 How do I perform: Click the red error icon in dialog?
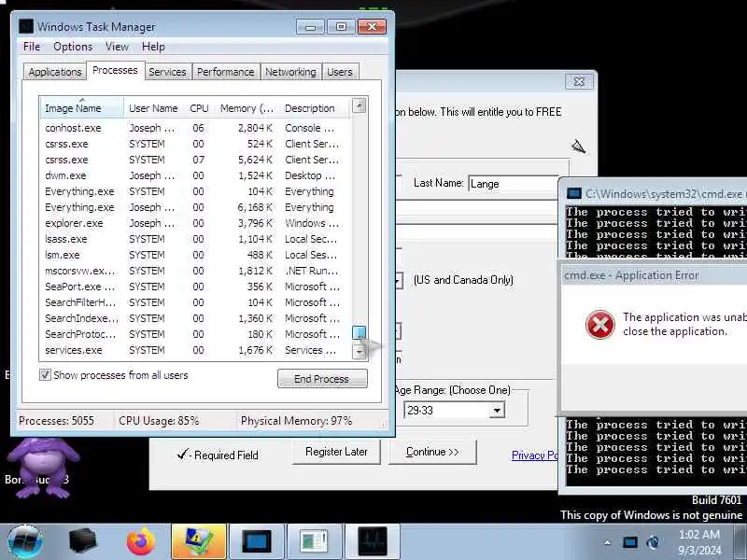coord(599,325)
